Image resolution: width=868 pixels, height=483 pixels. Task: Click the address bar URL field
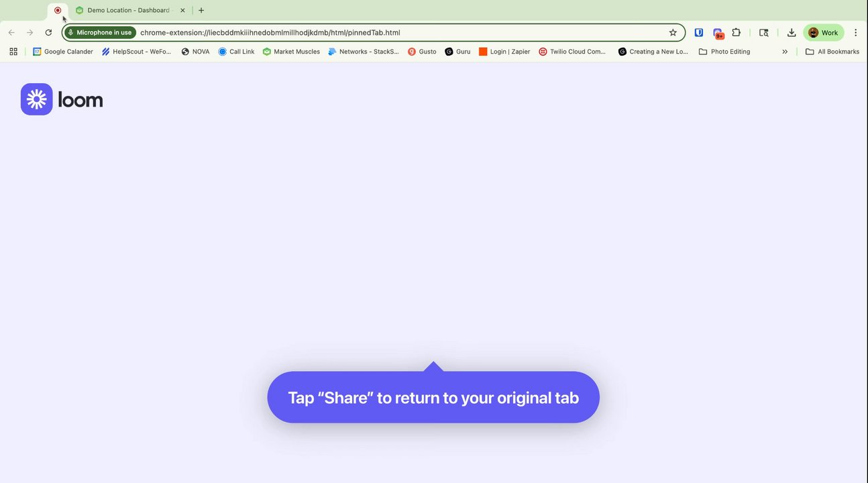pos(402,32)
